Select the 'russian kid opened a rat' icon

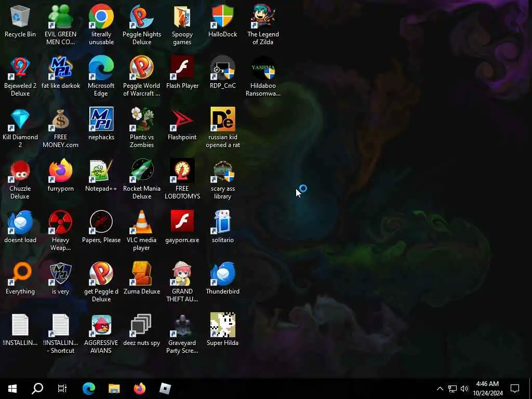tap(222, 128)
